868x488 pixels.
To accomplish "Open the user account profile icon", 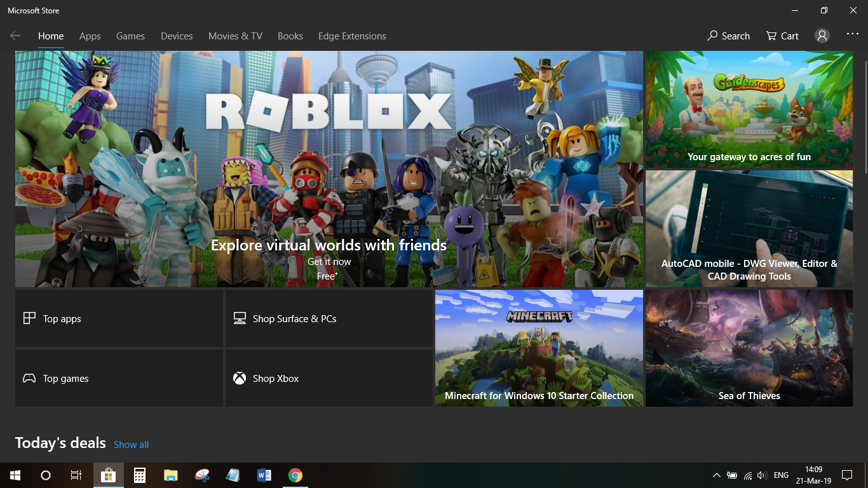I will pos(822,36).
